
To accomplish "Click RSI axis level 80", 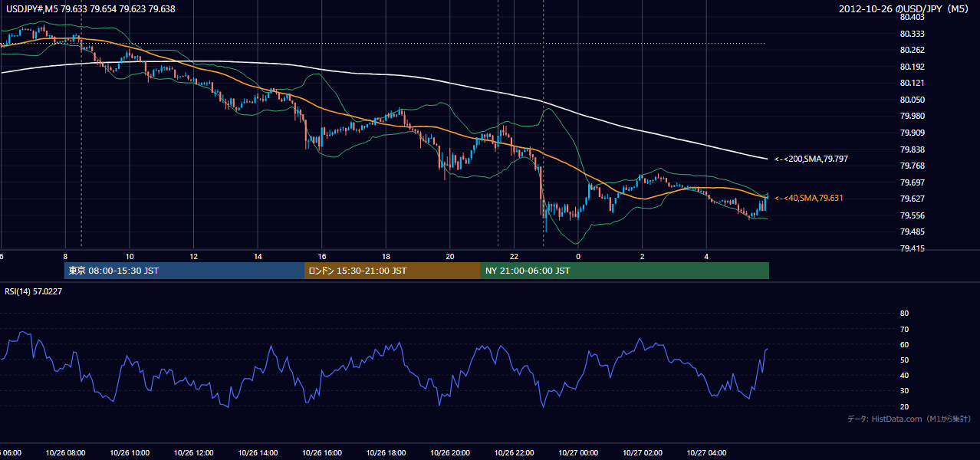I will coord(904,314).
